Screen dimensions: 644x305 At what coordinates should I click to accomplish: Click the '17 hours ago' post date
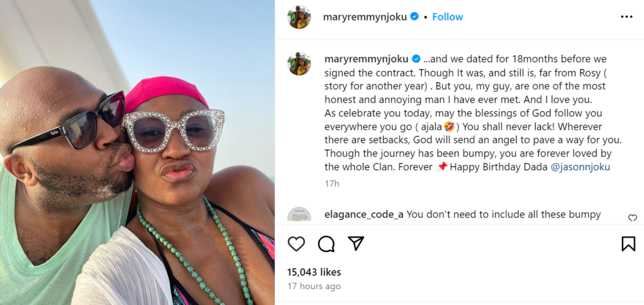(x=314, y=286)
